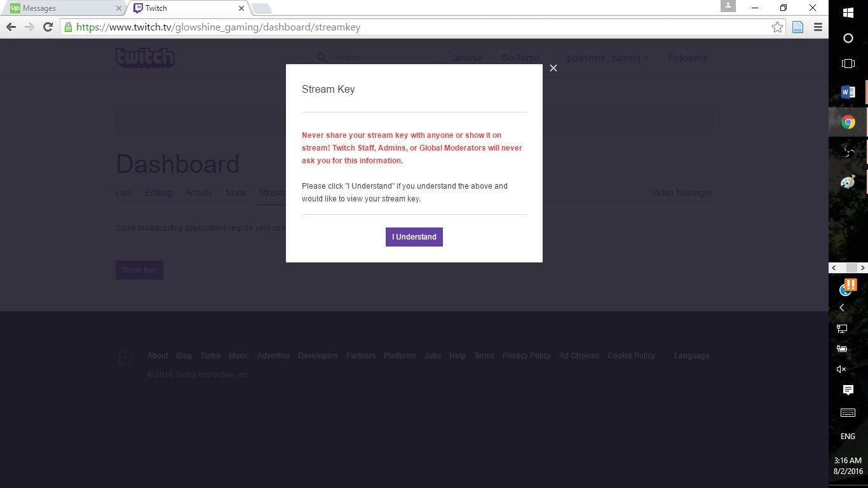Image resolution: width=868 pixels, height=488 pixels.
Task: Open Paint from the taskbar
Action: (x=848, y=182)
